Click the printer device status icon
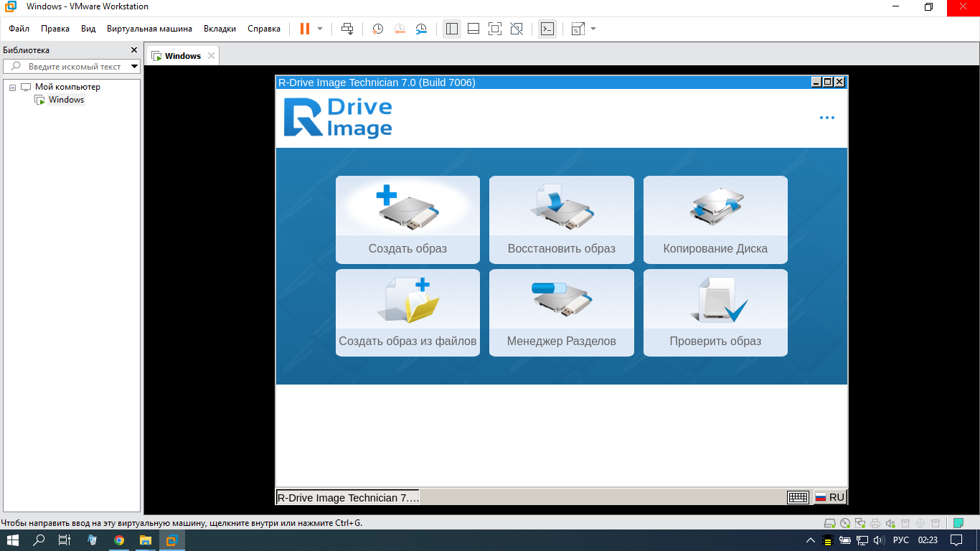980x551 pixels. coord(875,523)
